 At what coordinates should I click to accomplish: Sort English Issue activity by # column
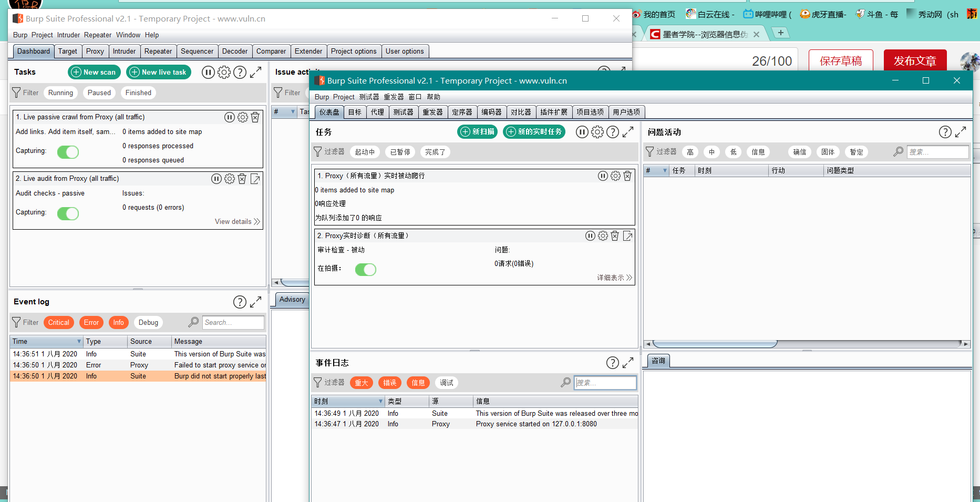pos(284,111)
